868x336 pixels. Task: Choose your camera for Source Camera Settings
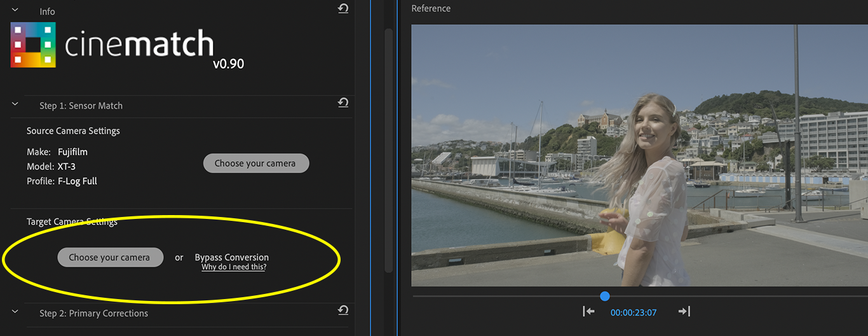256,163
